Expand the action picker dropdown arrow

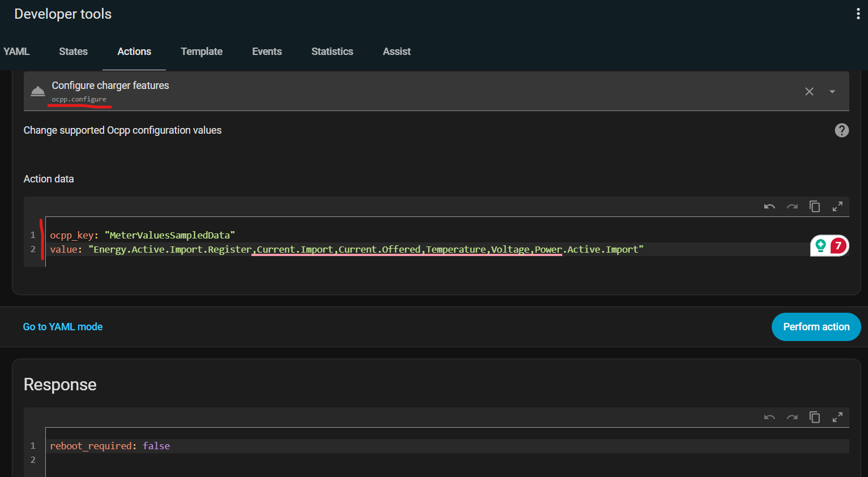coord(832,92)
